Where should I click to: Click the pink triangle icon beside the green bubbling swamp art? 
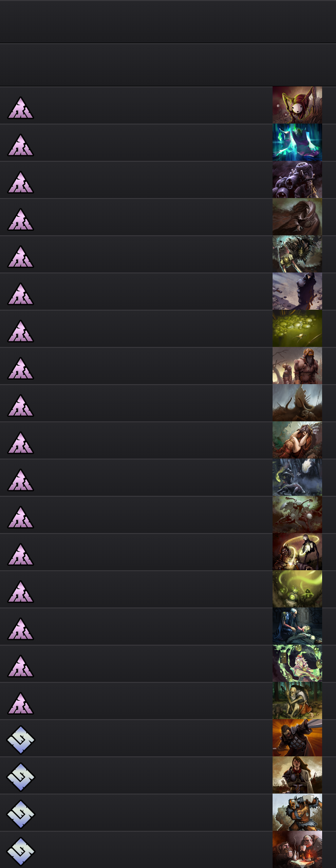click(20, 331)
